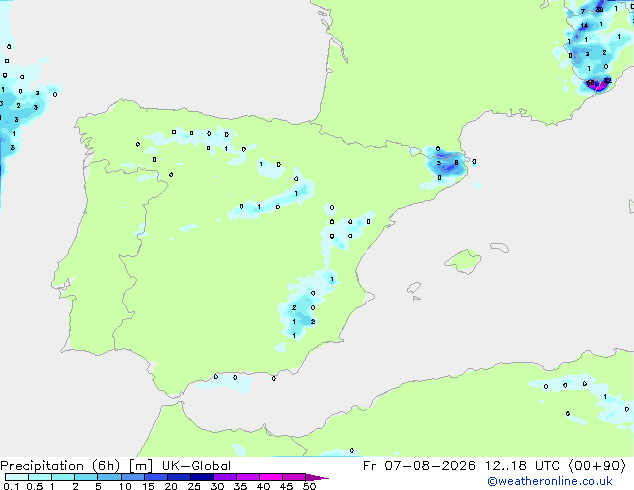Click the '8' rainfall value near Pyrenees
634x490 pixels.
click(456, 163)
